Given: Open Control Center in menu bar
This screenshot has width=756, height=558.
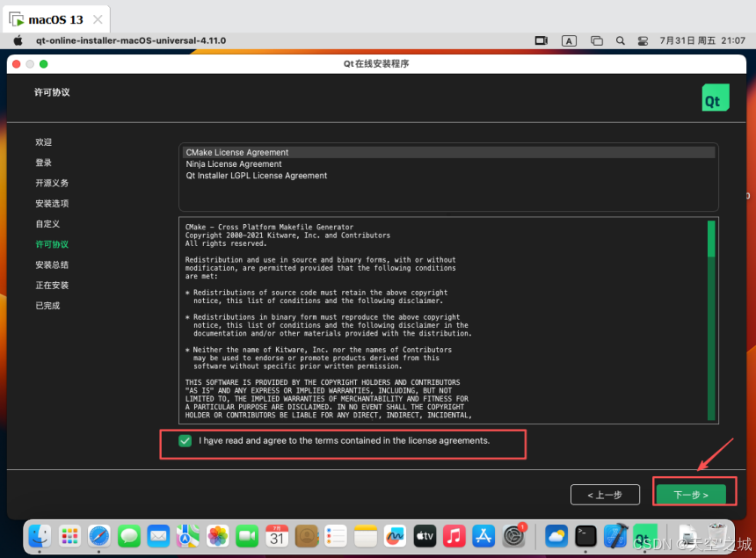Looking at the screenshot, I should tap(643, 41).
